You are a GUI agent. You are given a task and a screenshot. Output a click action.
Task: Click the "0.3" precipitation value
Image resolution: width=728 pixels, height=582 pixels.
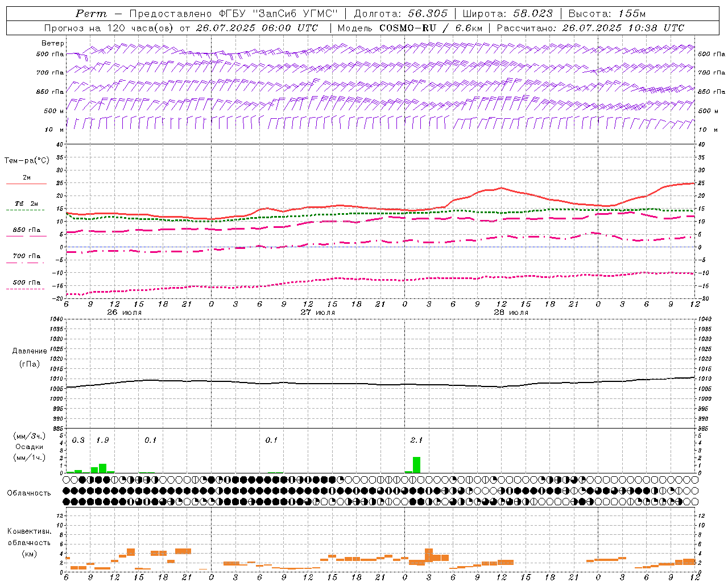(x=78, y=440)
